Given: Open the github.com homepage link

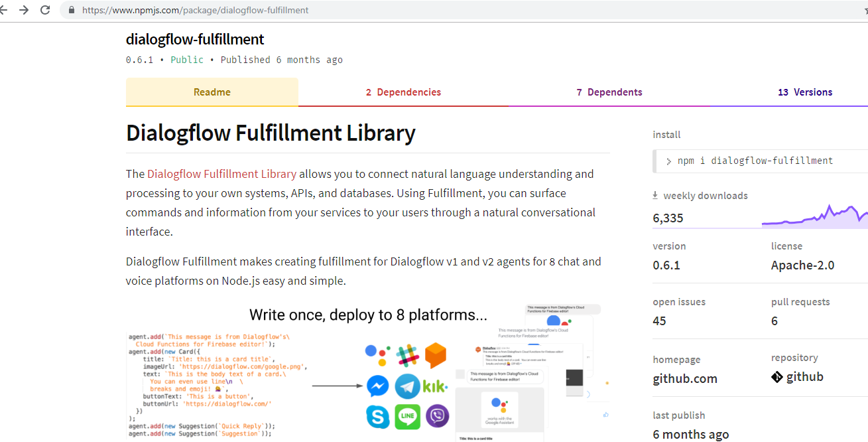Looking at the screenshot, I should coord(685,379).
